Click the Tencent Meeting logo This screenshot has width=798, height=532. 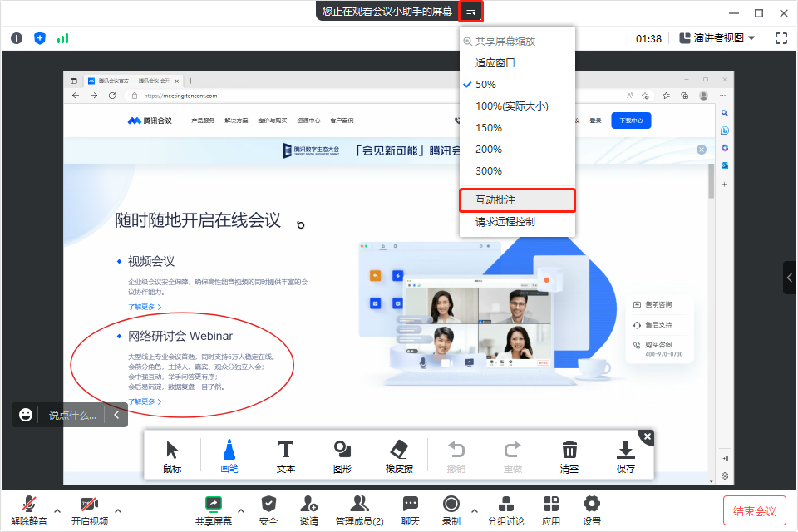(150, 121)
